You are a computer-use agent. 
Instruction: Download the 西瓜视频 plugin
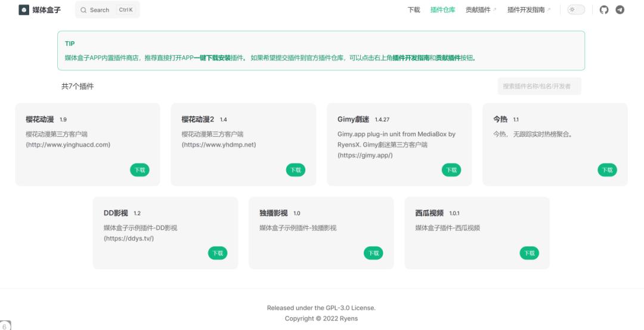(x=530, y=253)
